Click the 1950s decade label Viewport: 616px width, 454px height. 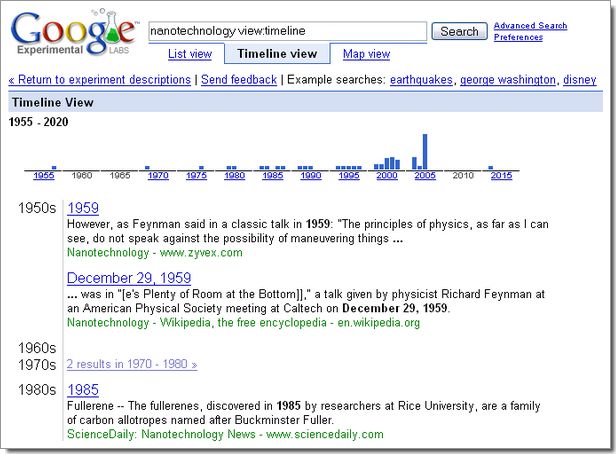pyautogui.click(x=37, y=208)
